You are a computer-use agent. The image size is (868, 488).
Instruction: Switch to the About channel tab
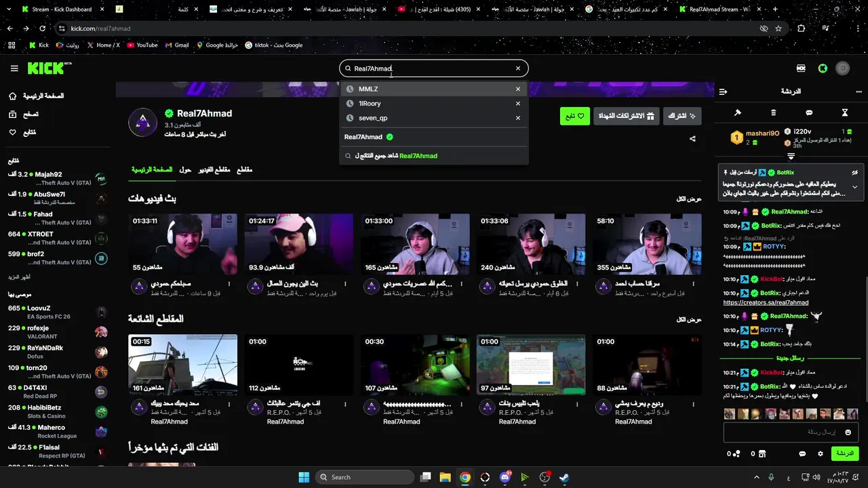point(185,169)
